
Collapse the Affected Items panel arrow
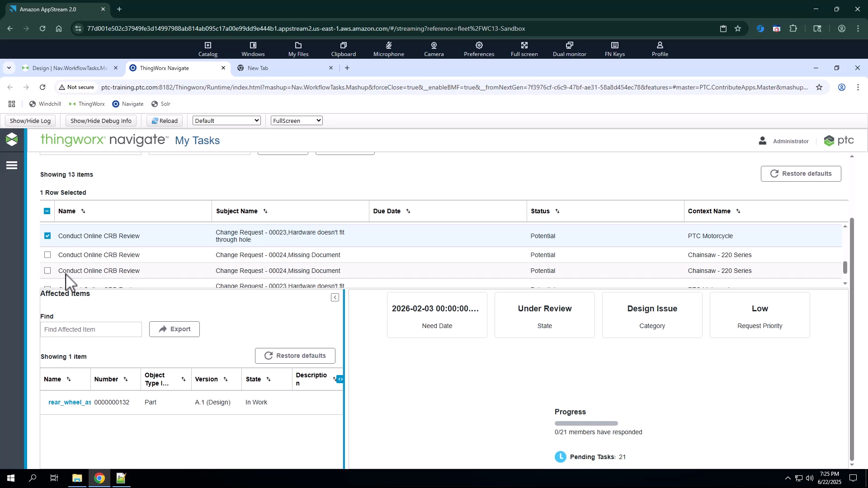pyautogui.click(x=335, y=297)
